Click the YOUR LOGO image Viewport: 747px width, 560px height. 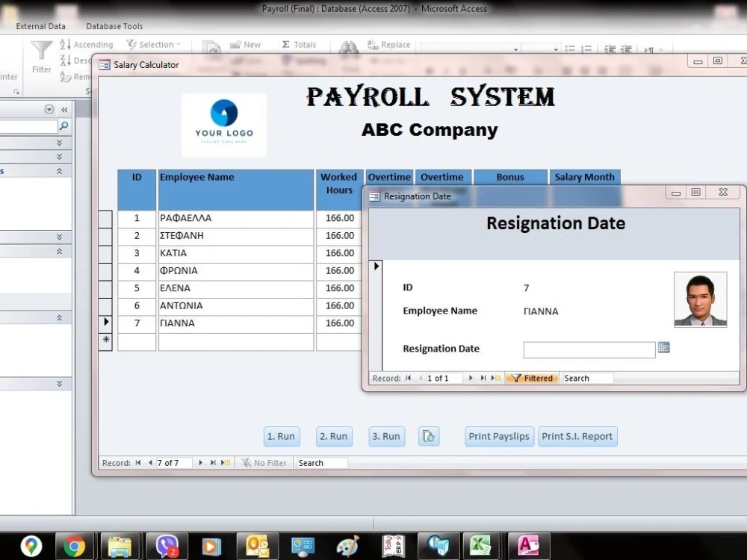click(x=224, y=125)
